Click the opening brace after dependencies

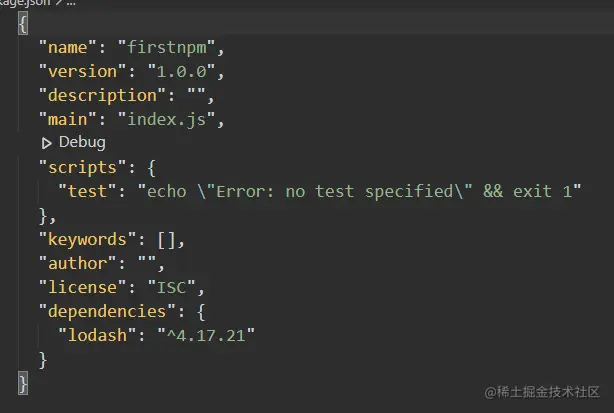(x=201, y=312)
